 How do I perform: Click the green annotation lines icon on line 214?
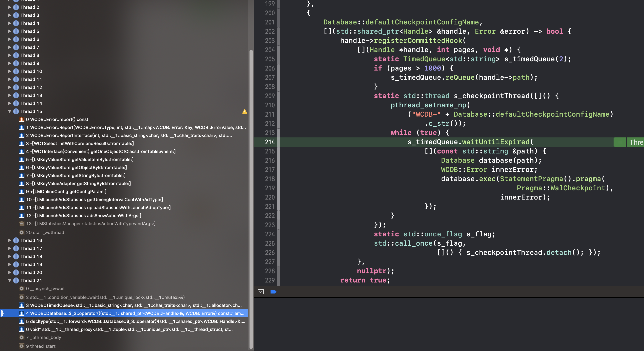(620, 142)
